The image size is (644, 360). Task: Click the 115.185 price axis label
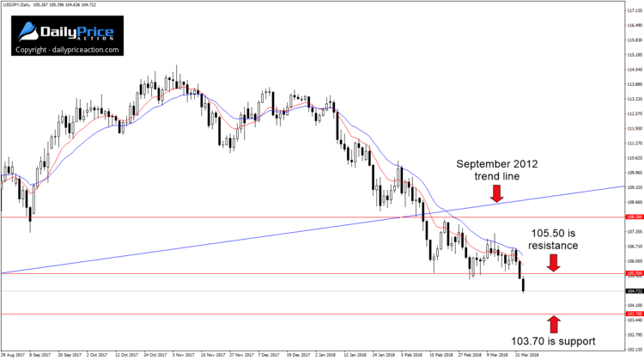(x=635, y=55)
